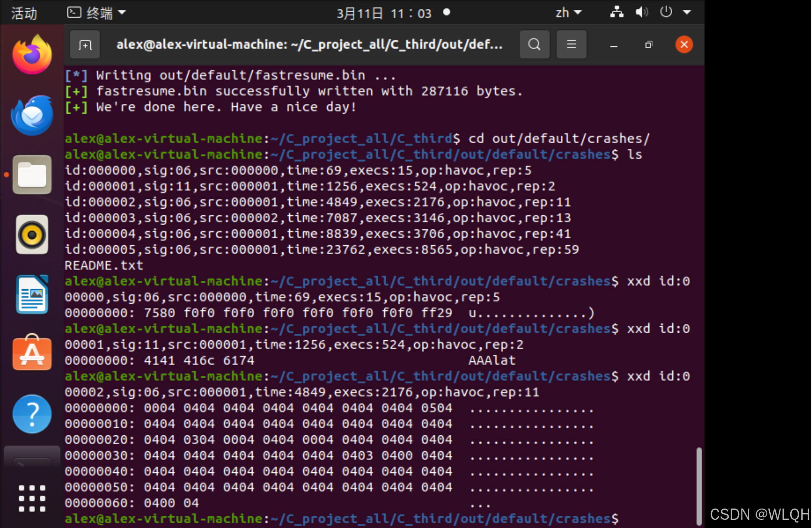
Task: Launch LibreOffice Writer from the dock
Action: click(32, 294)
